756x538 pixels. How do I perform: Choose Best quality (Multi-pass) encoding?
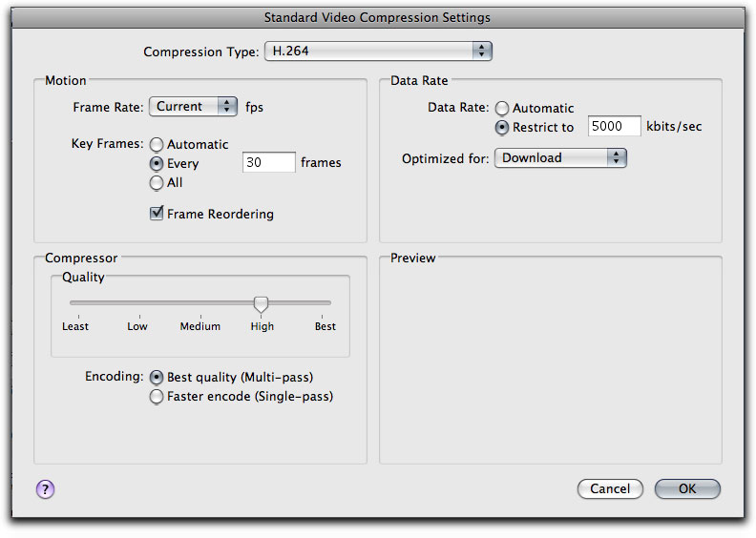[x=157, y=377]
